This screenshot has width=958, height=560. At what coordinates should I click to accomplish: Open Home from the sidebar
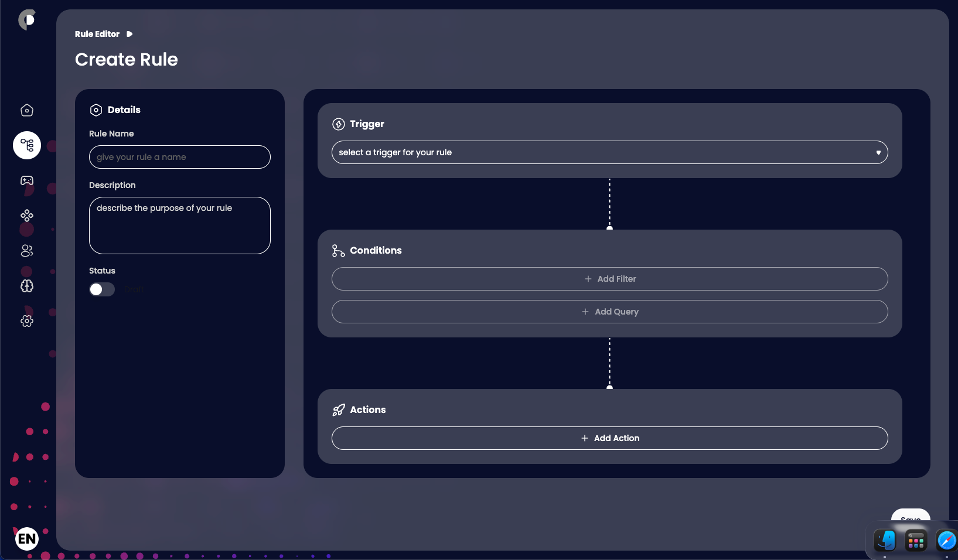tap(26, 110)
